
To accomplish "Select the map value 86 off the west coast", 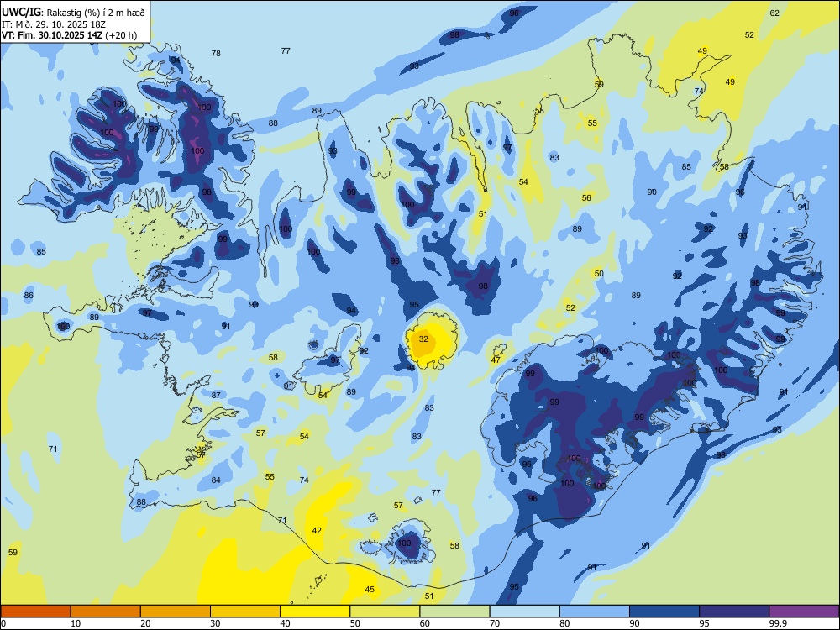I will pos(29,295).
